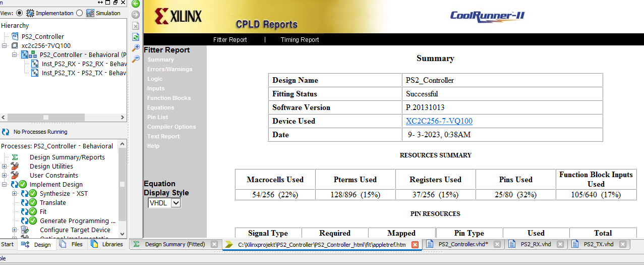Open Equations in Fitter Report menu

(160, 107)
